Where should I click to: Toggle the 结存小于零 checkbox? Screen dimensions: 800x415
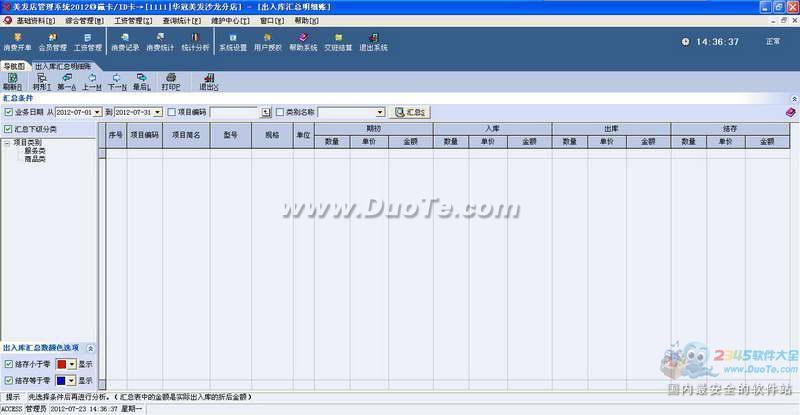(8, 364)
